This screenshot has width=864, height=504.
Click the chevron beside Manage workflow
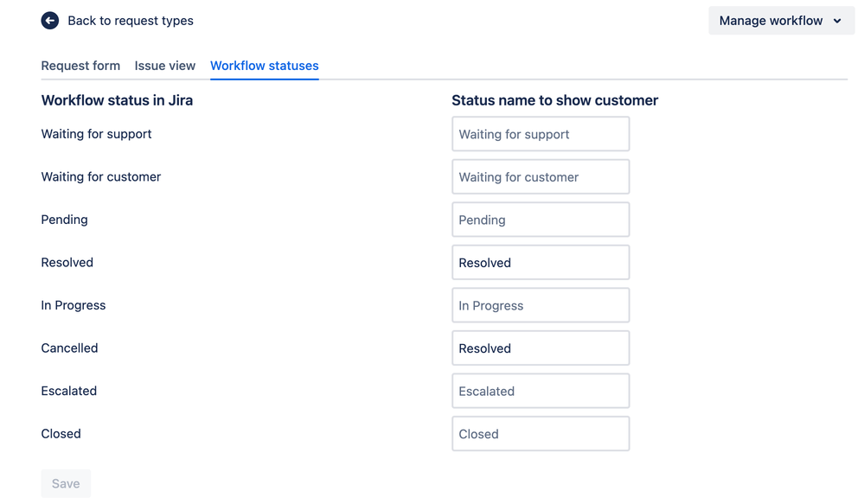(837, 21)
